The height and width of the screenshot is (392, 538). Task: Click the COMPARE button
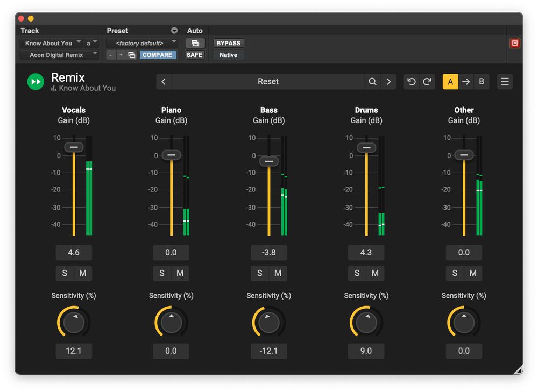pos(158,55)
